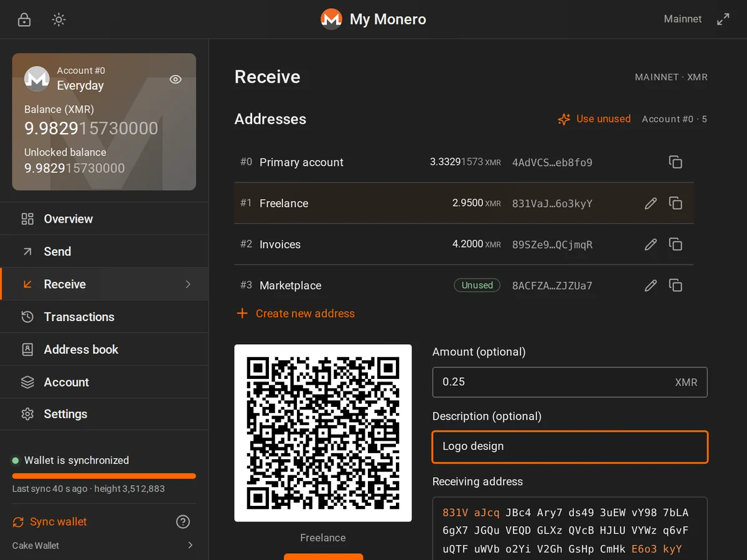The image size is (747, 560).
Task: Click the Monero logo in header
Action: 331,19
